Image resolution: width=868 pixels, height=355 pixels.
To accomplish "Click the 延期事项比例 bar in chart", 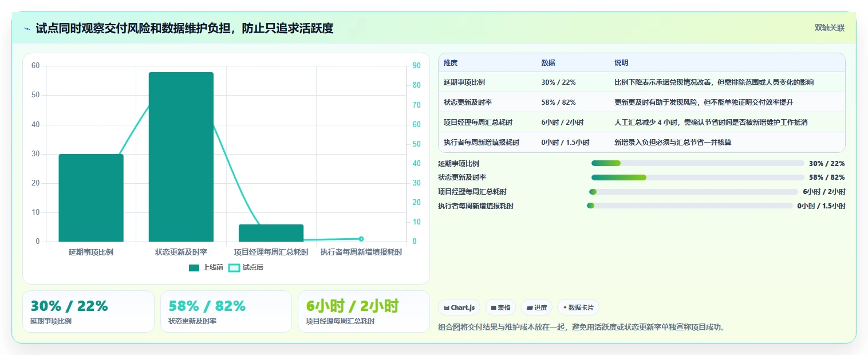I will [x=91, y=198].
